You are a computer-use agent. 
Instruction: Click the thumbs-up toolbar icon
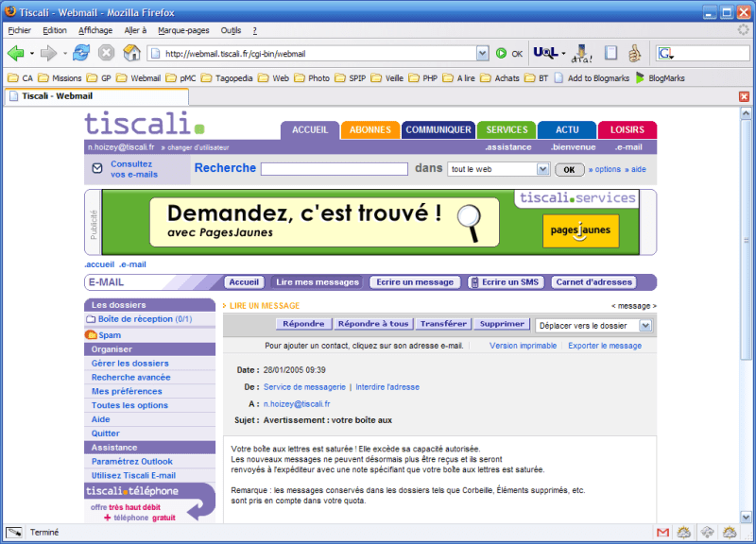pyautogui.click(x=634, y=53)
